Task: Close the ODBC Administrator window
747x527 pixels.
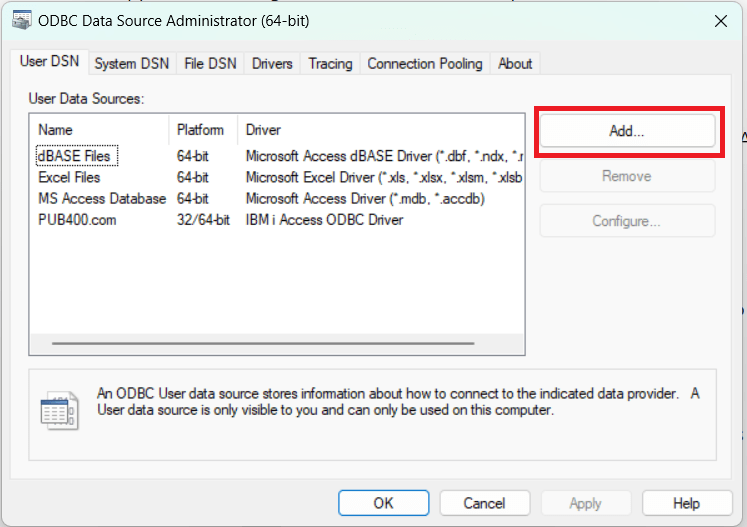Action: click(x=719, y=19)
